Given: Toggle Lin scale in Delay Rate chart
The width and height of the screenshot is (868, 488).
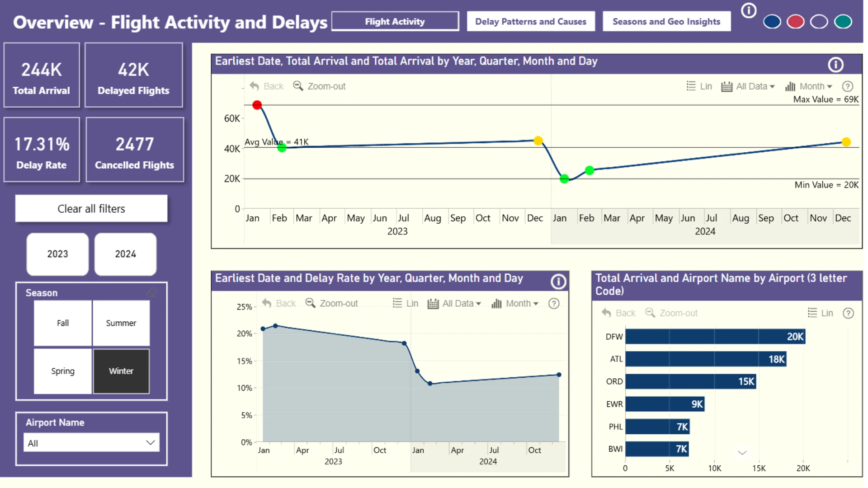Looking at the screenshot, I should (406, 303).
